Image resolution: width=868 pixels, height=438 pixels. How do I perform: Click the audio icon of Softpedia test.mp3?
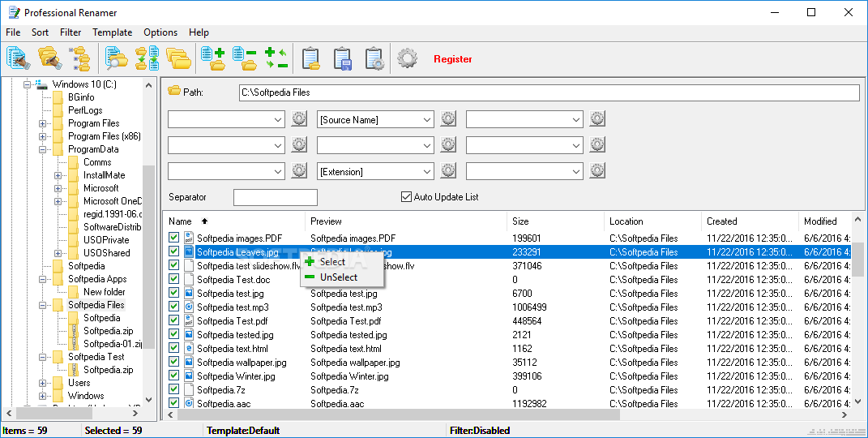tap(188, 307)
